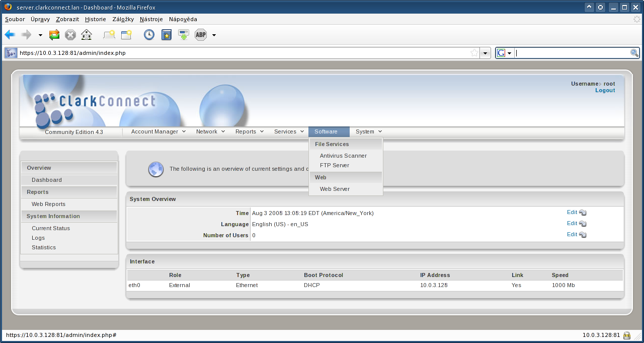
Task: Open a new tab from toolbar
Action: pos(109,35)
